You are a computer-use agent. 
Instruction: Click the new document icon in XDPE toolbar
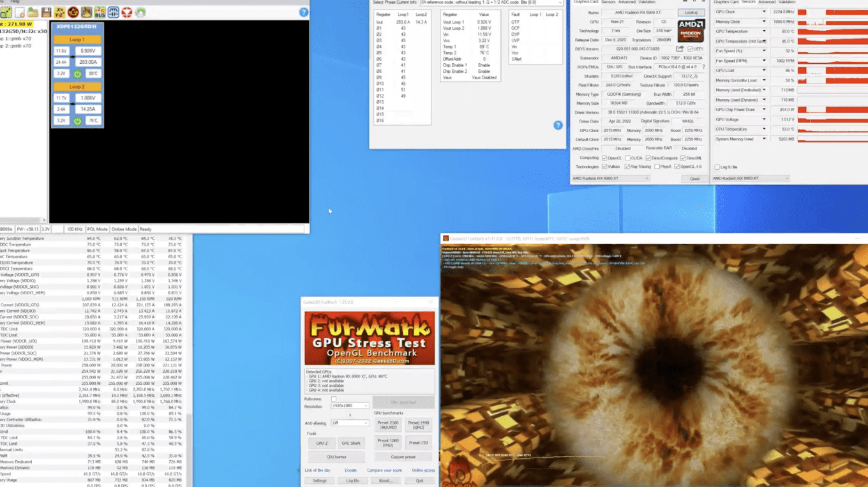[20, 13]
